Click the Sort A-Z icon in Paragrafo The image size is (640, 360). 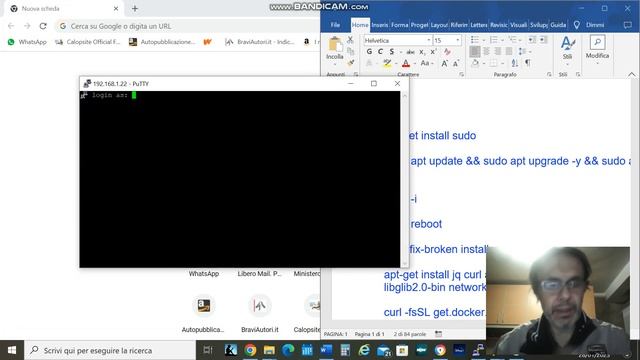[x=515, y=63]
